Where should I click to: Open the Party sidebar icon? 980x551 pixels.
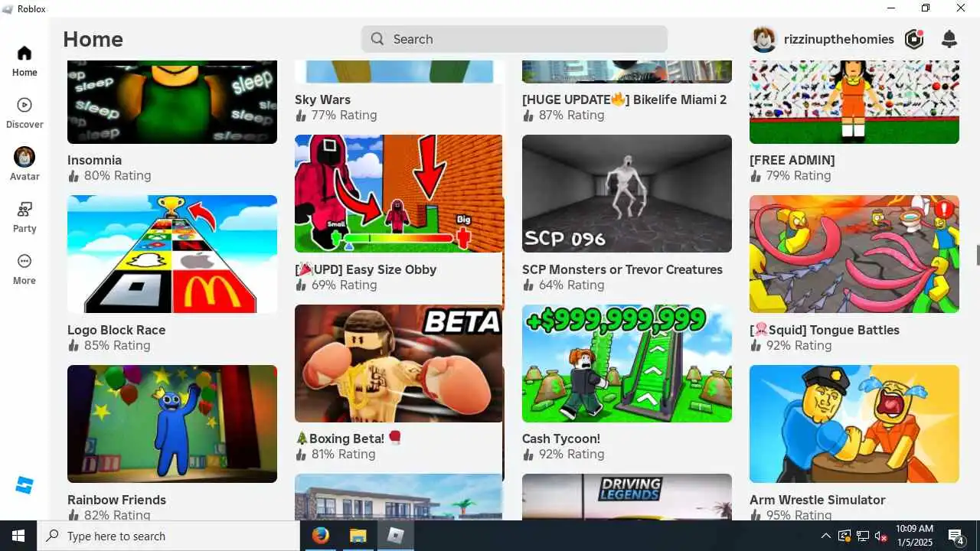[x=24, y=210]
